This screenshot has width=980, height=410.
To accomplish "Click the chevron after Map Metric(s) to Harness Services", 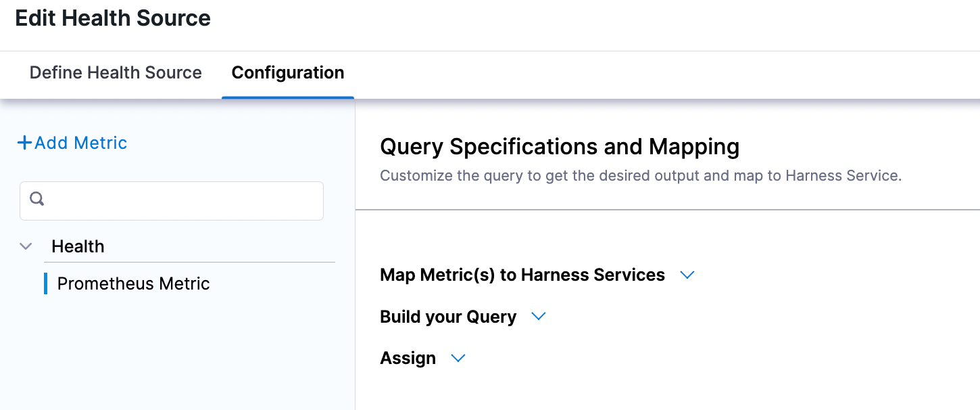I will pos(687,275).
